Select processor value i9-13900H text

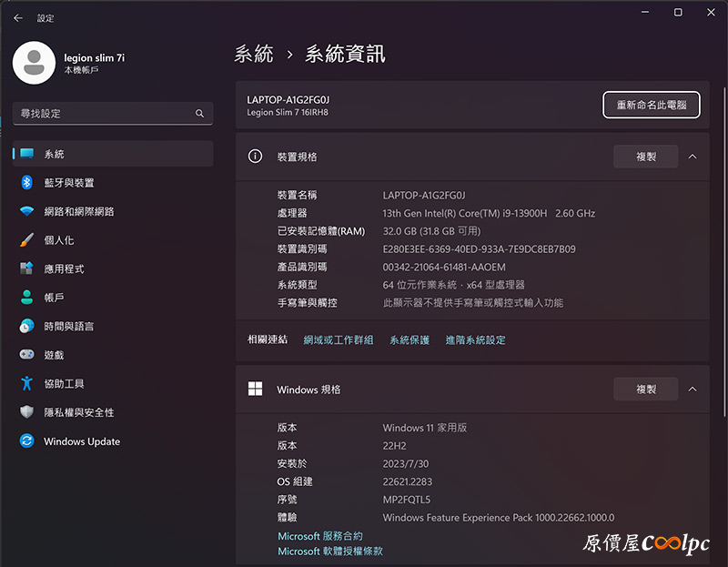489,213
